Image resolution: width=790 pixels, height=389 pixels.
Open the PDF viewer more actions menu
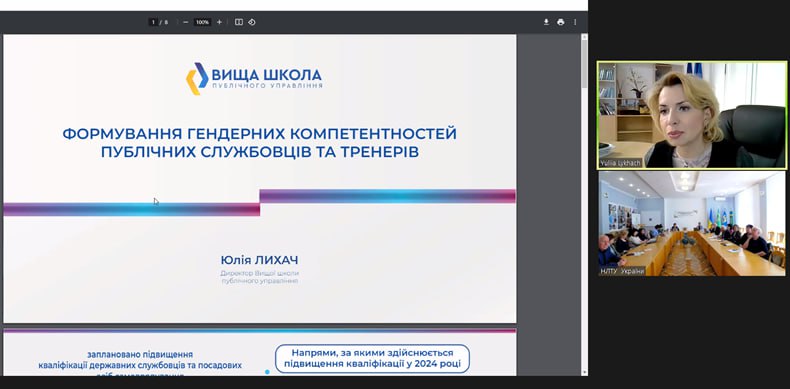click(x=575, y=22)
